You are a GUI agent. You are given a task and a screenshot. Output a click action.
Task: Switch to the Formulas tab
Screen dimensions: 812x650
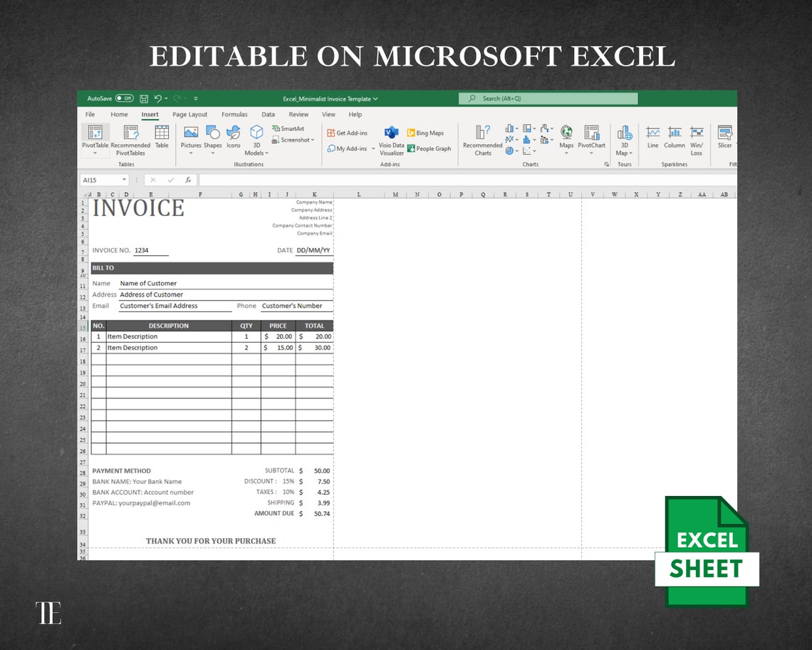(x=234, y=114)
